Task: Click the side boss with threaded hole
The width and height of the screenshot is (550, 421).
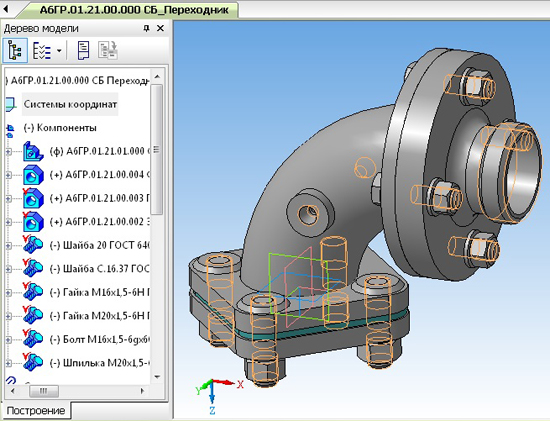Action: point(310,213)
